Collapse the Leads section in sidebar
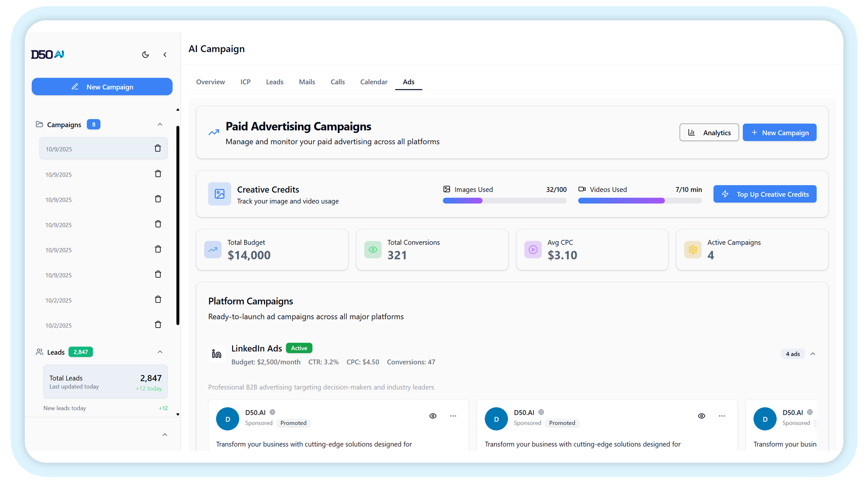 pyautogui.click(x=160, y=352)
